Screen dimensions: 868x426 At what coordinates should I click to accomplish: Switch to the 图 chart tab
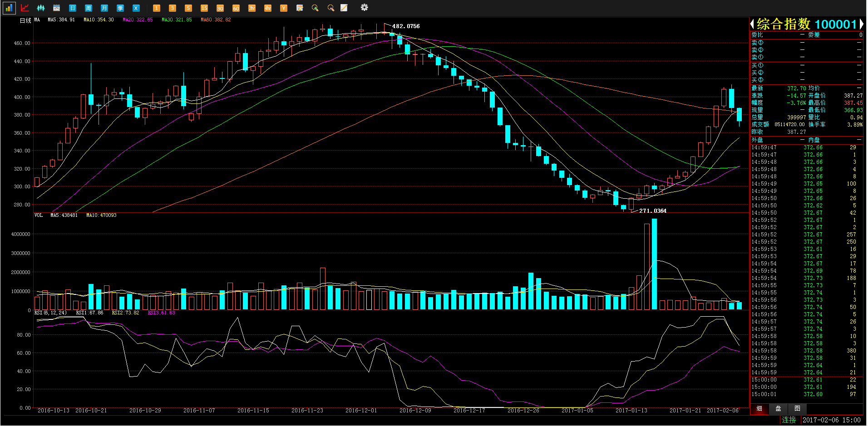click(x=797, y=408)
